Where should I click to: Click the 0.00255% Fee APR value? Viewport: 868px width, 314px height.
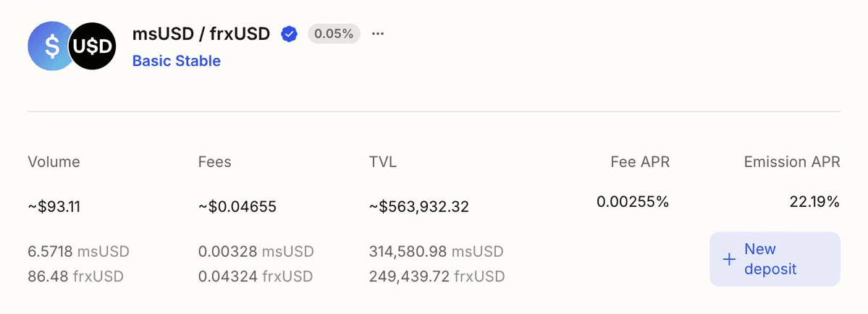tap(633, 202)
